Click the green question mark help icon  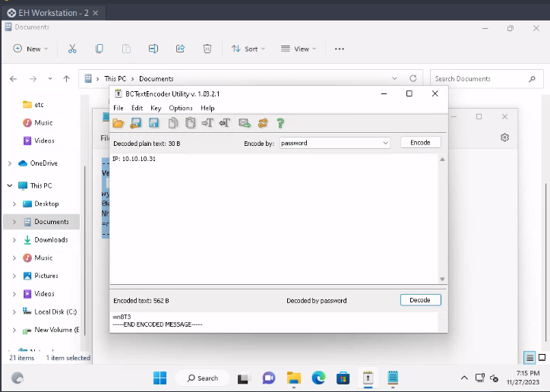coord(280,123)
